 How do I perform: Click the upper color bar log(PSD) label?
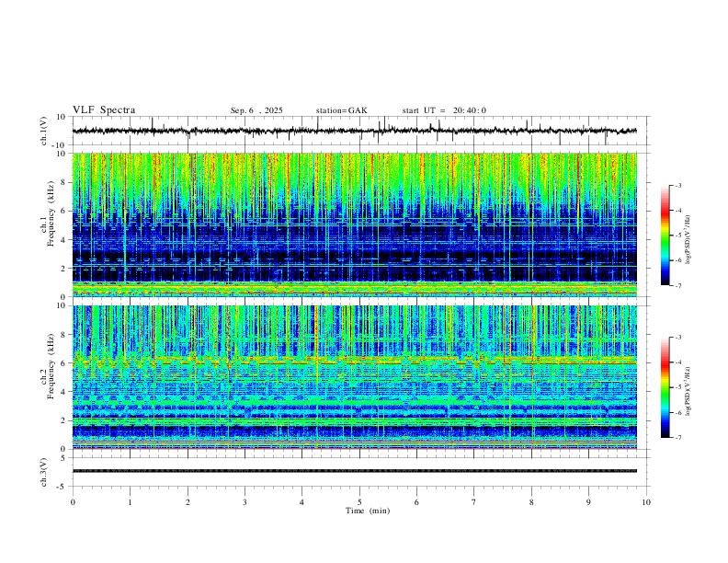[x=688, y=240]
